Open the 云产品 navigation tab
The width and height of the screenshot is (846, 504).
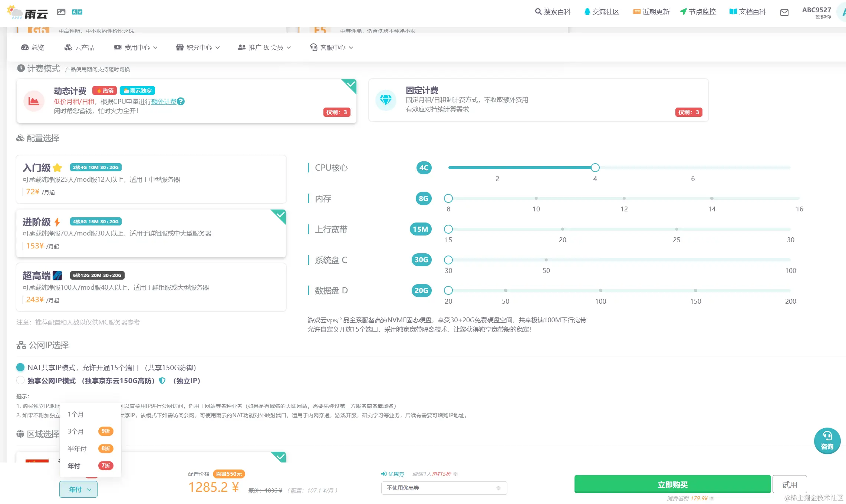coord(79,47)
